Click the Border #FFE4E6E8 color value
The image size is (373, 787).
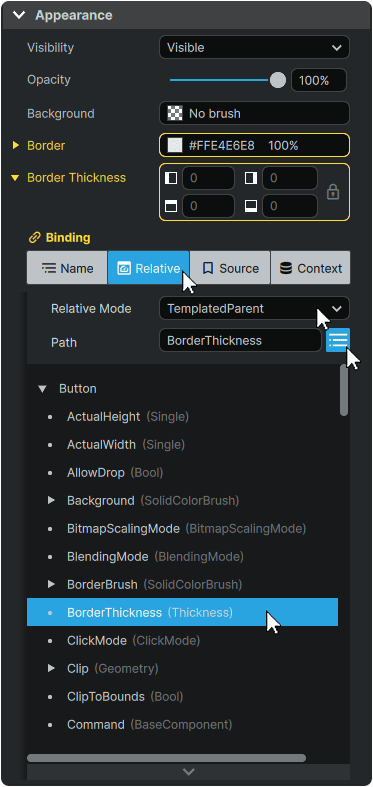[x=221, y=146]
